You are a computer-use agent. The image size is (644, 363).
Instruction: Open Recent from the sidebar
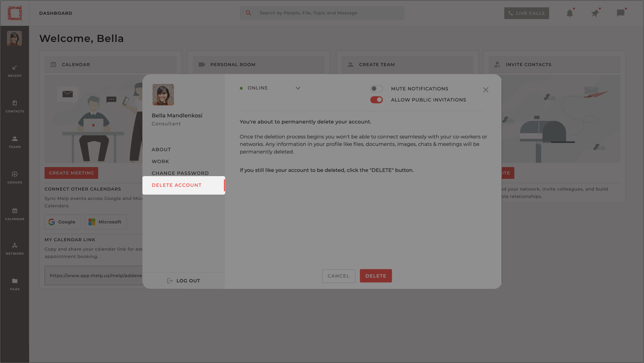click(x=15, y=71)
